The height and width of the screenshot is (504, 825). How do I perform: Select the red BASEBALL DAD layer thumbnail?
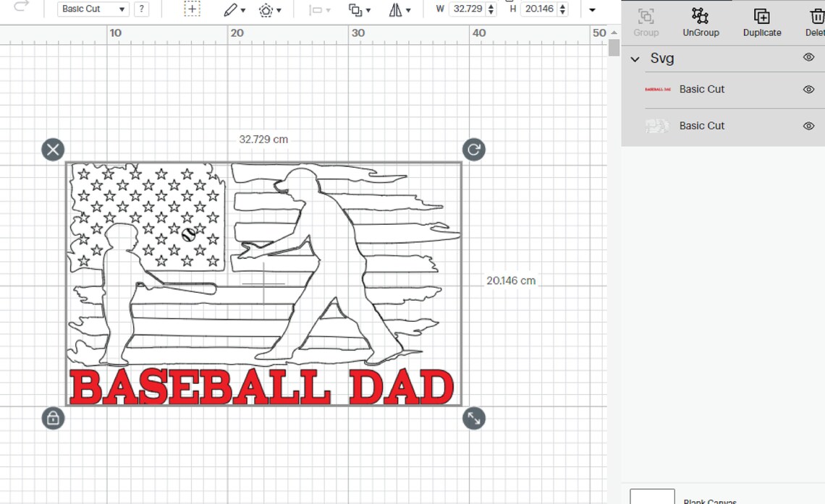657,90
